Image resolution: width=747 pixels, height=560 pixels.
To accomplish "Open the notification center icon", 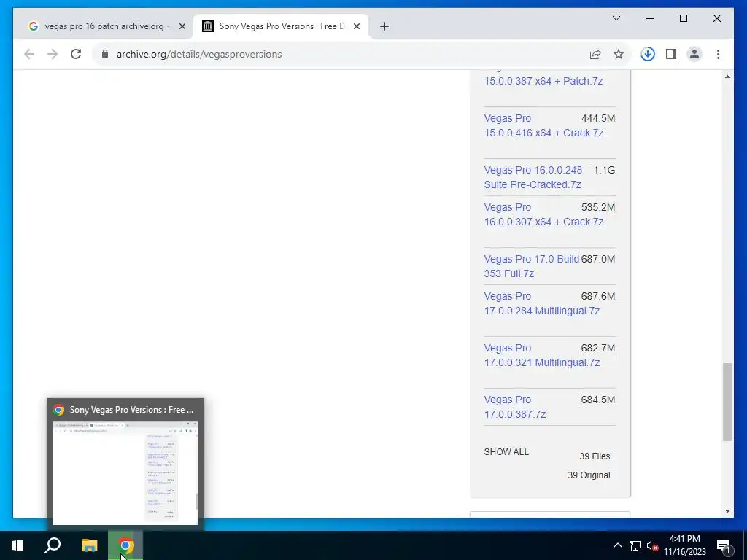I will (x=724, y=545).
